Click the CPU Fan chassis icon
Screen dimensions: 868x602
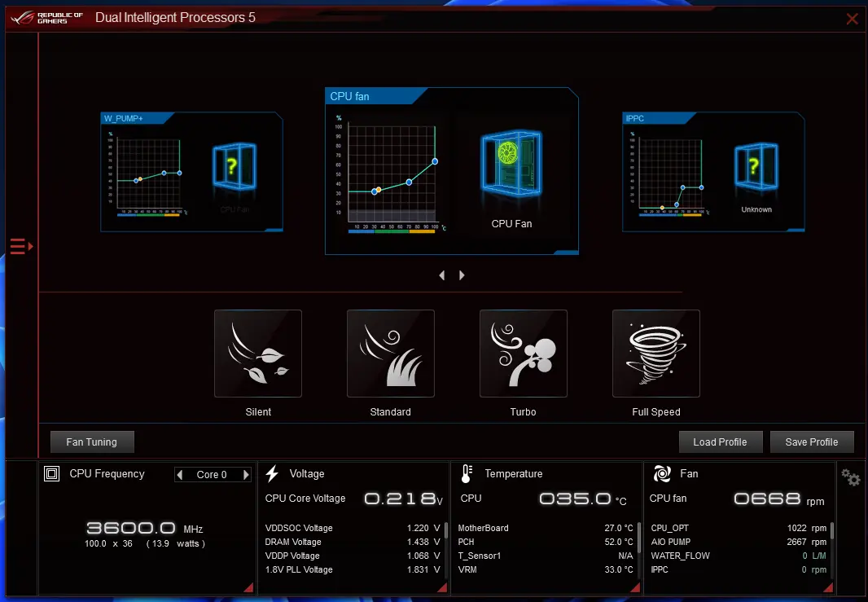511,164
